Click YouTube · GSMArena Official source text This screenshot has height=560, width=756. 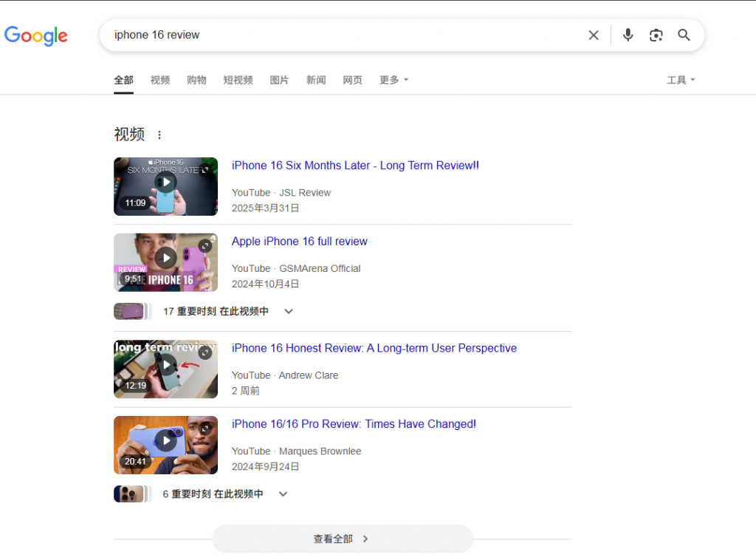click(296, 269)
